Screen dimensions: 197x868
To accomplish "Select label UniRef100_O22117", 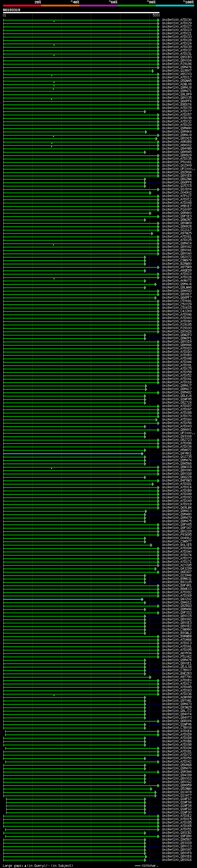I will point(177,230).
